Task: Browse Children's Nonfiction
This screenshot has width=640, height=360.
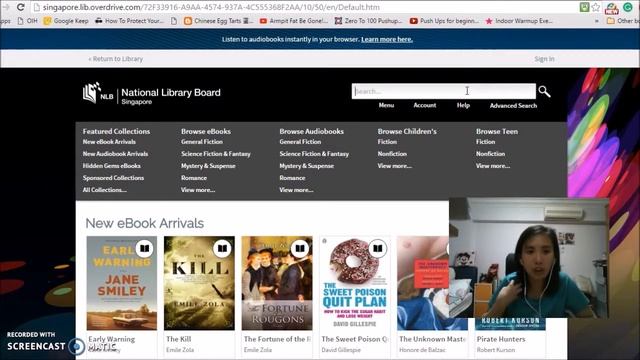Action: click(392, 154)
